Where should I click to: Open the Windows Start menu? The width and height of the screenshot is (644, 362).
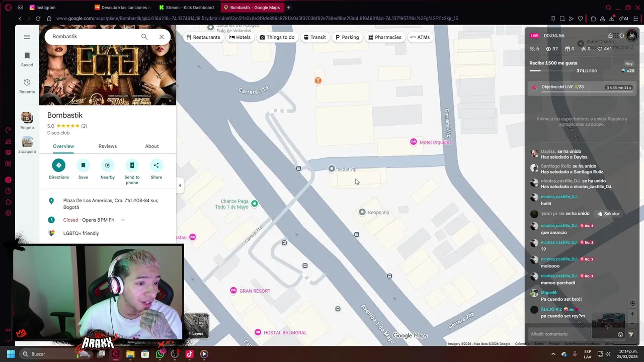point(11,354)
